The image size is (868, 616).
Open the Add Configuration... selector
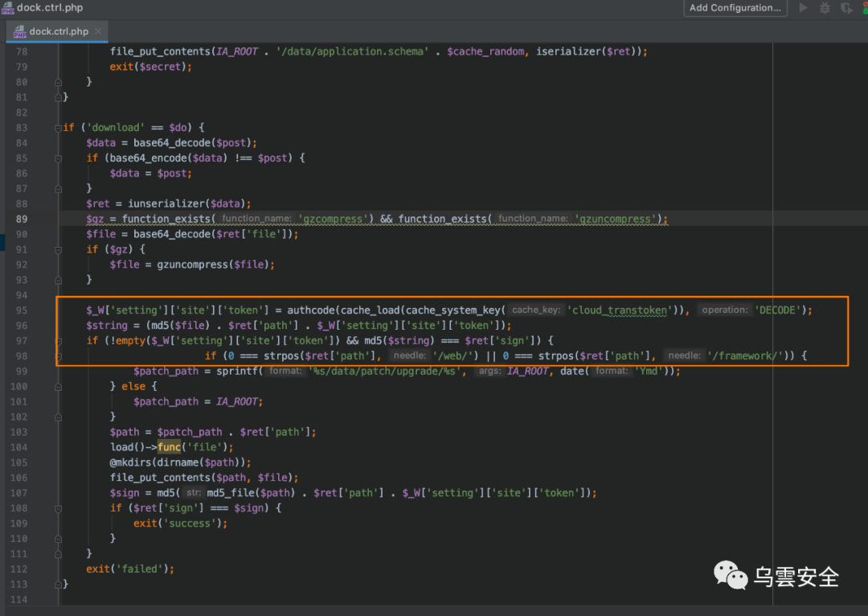(x=735, y=8)
